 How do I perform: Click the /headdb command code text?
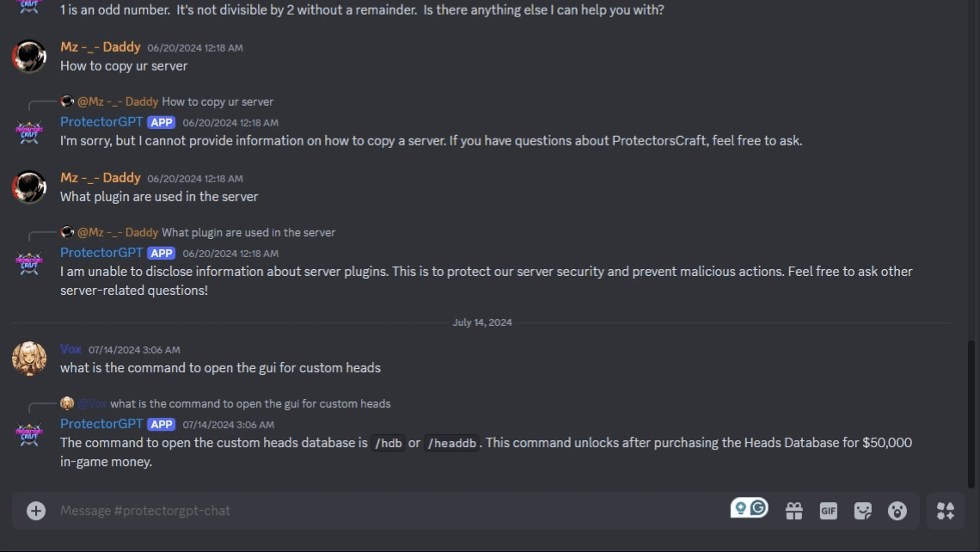point(452,444)
